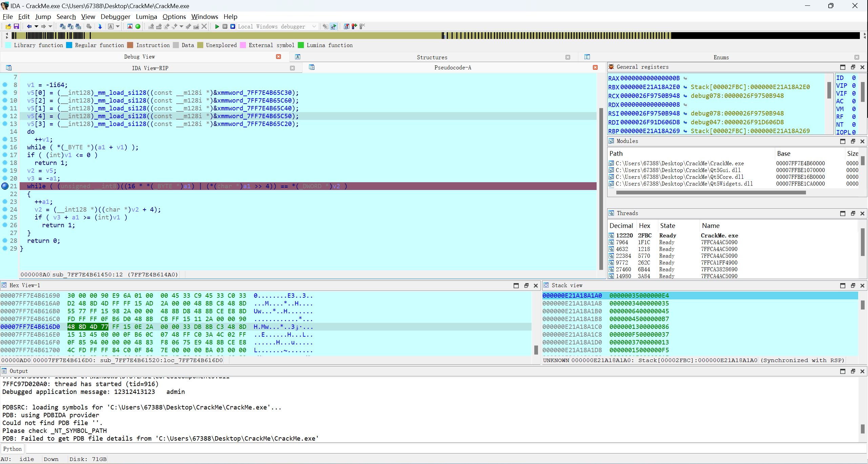Open the Local Windows debugger dropdown

[278, 26]
